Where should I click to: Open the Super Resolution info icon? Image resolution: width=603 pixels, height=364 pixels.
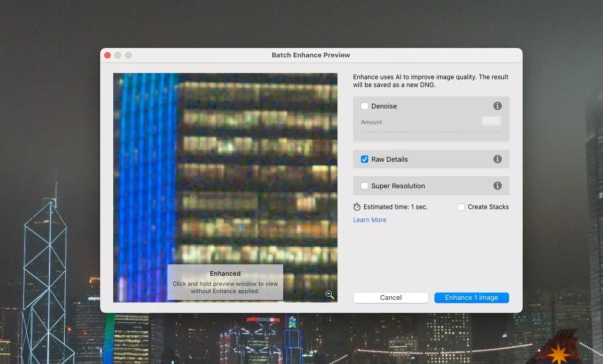tap(498, 186)
